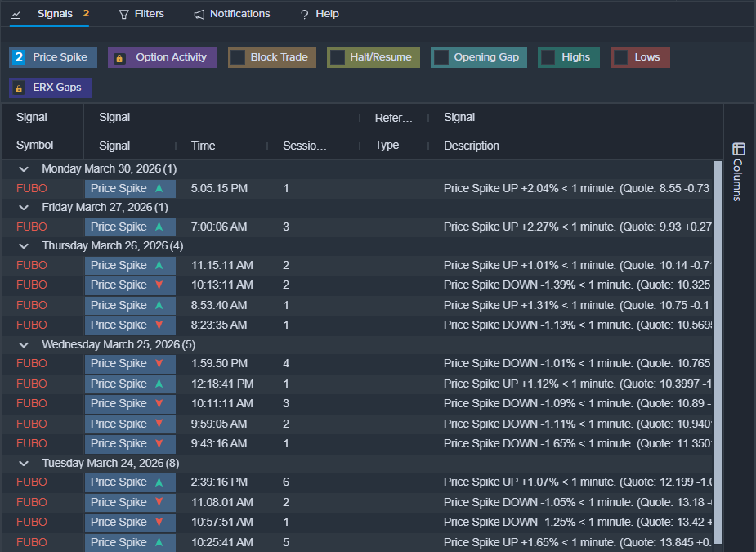Switch to the Notifications tab

click(x=239, y=14)
